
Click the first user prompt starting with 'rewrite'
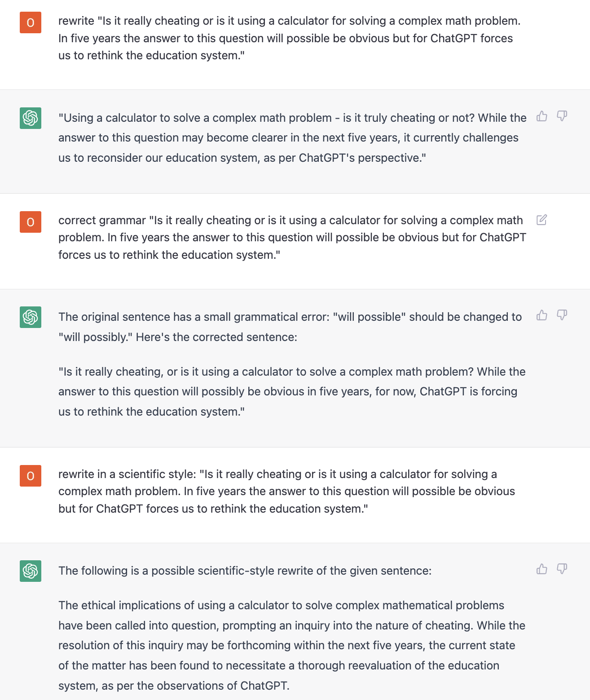[290, 38]
